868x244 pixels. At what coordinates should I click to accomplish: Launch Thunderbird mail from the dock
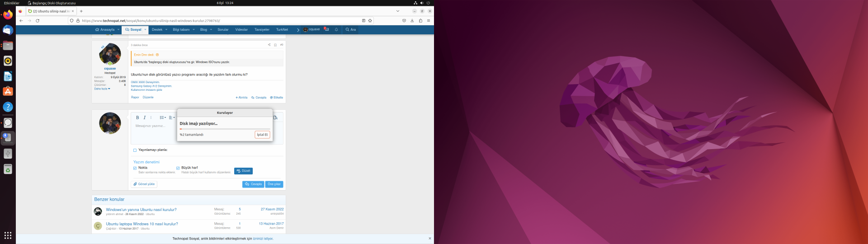tap(8, 30)
